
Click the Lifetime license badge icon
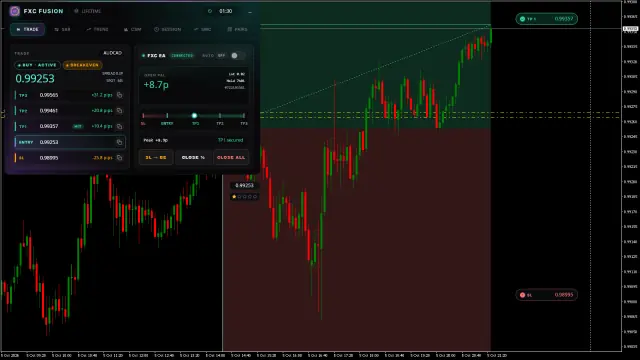pyautogui.click(x=76, y=11)
